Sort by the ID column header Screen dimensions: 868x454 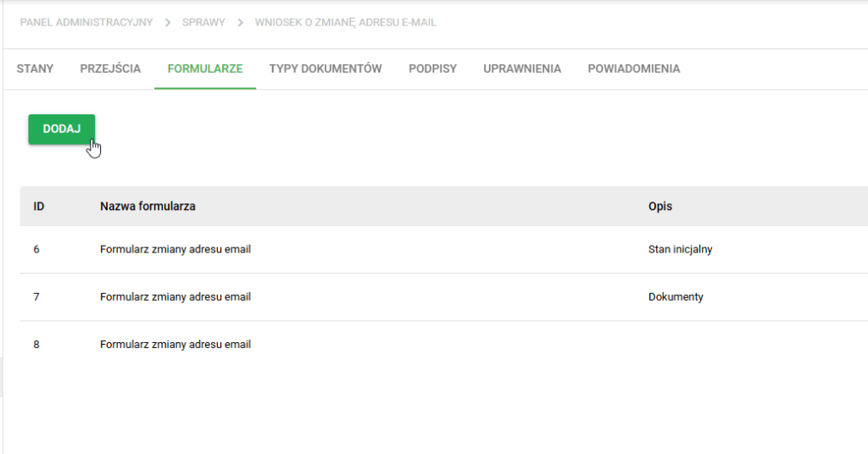coord(39,207)
